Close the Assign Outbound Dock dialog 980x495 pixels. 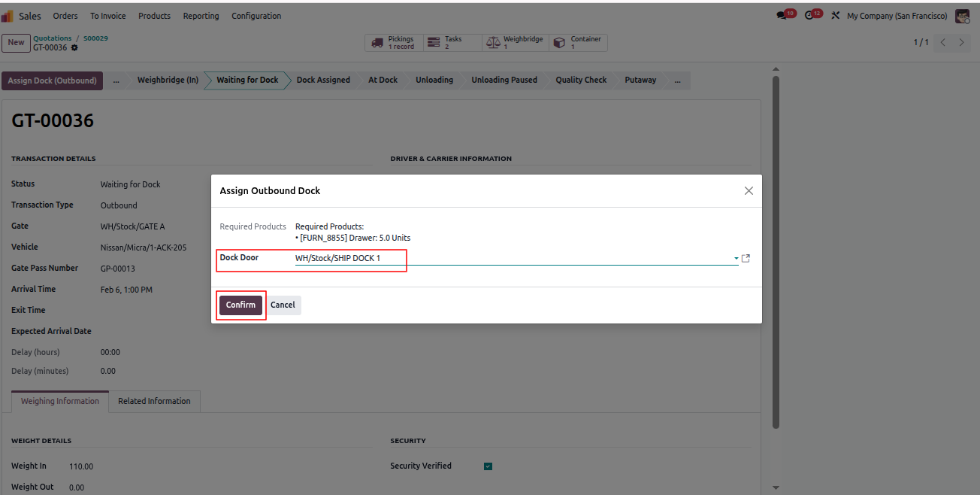(x=749, y=191)
